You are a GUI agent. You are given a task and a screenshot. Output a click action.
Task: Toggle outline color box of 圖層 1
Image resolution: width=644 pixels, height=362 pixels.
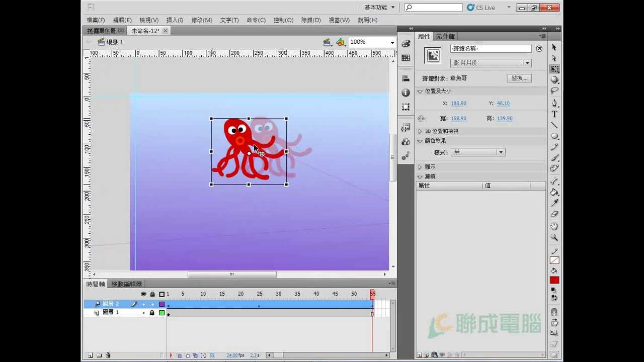click(162, 313)
